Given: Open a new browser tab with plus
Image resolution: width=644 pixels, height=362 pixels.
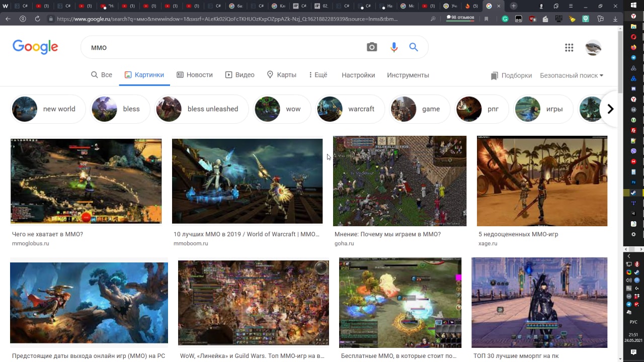Looking at the screenshot, I should click(x=513, y=6).
